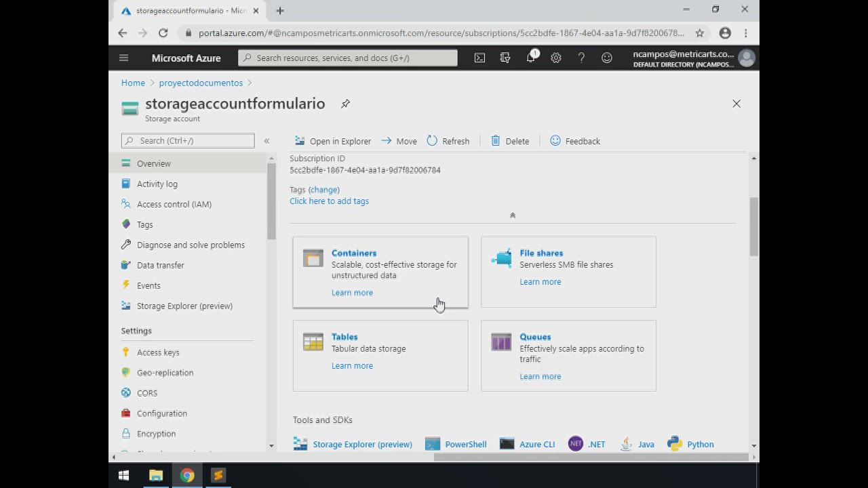Open the Azure portal hamburger menu
This screenshot has width=868, height=488.
coord(123,58)
